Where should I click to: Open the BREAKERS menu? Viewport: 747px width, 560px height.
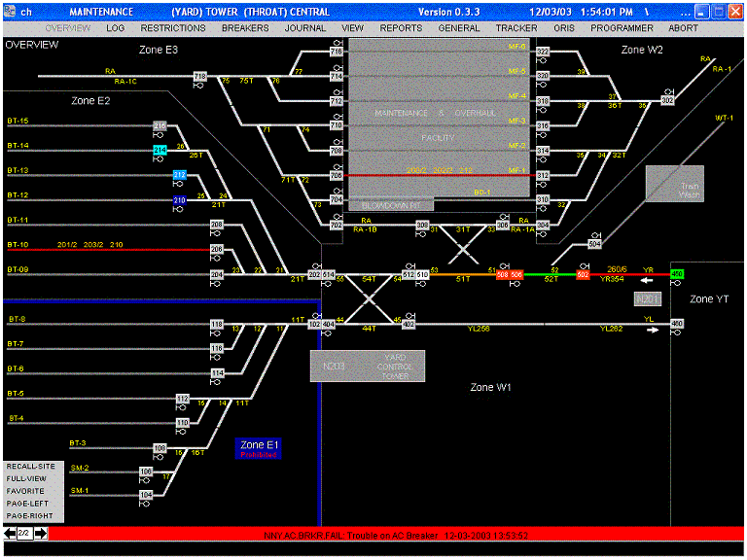click(x=245, y=28)
